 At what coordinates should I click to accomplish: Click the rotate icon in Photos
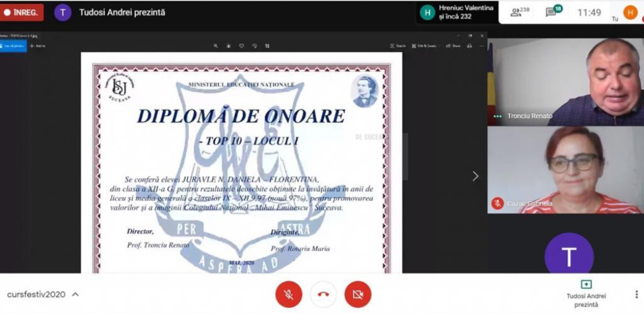coord(254,46)
